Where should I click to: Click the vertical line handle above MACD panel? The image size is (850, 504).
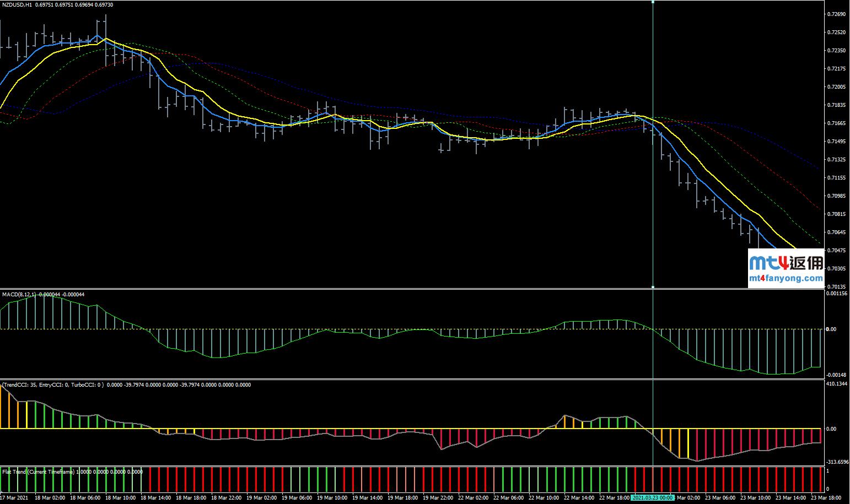click(653, 287)
